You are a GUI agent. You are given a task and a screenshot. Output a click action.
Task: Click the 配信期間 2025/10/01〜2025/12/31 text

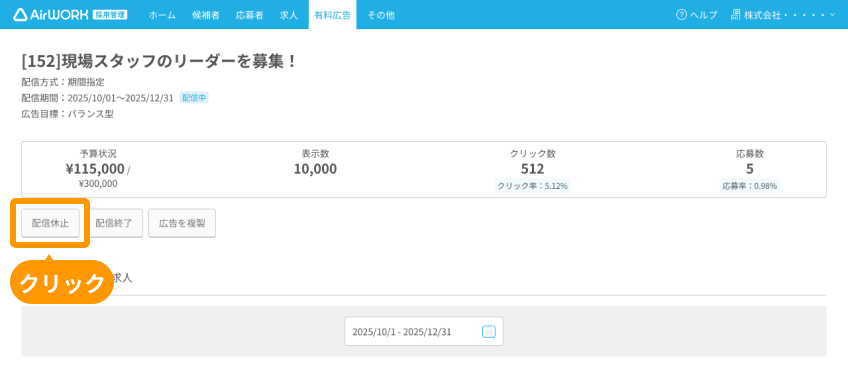[x=97, y=98]
